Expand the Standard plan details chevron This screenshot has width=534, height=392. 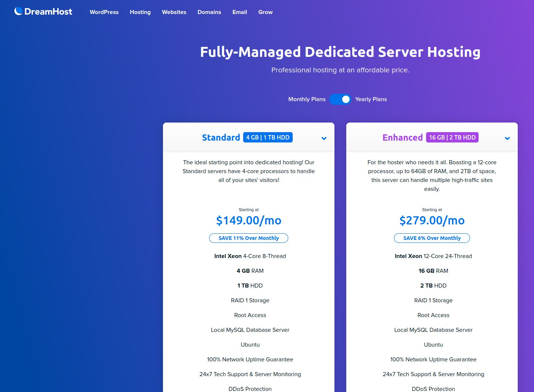[x=324, y=138]
